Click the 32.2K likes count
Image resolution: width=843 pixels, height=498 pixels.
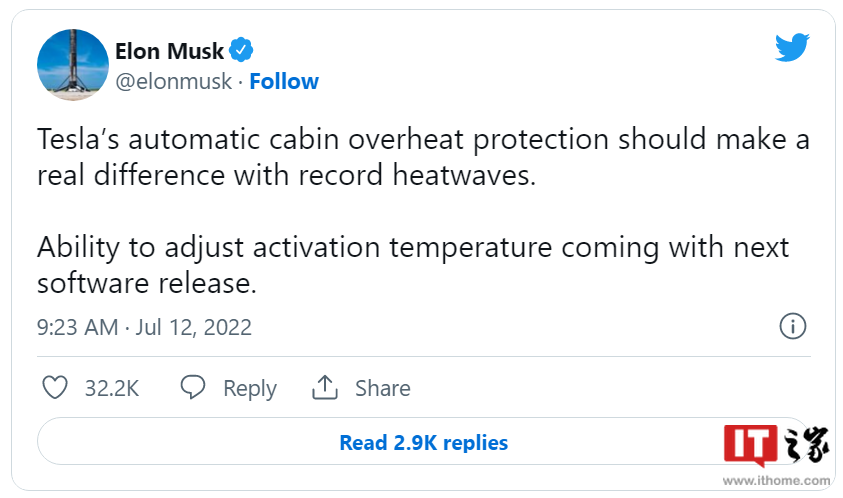(111, 388)
